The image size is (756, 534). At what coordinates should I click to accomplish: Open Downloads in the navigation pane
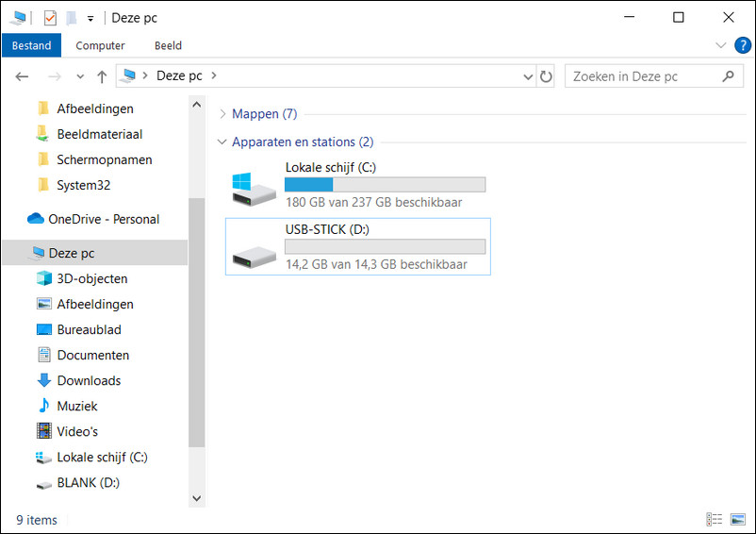tap(89, 381)
